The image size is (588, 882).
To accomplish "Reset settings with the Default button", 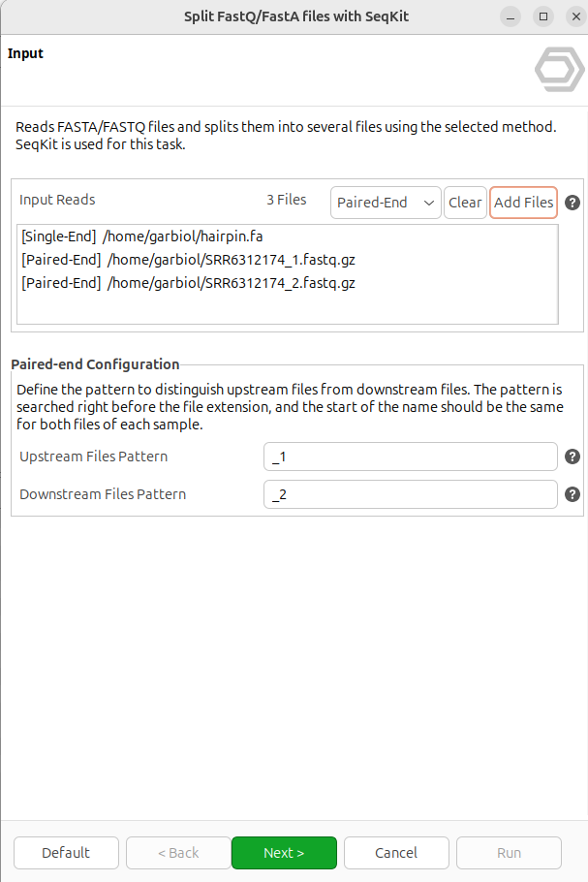I will point(66,853).
